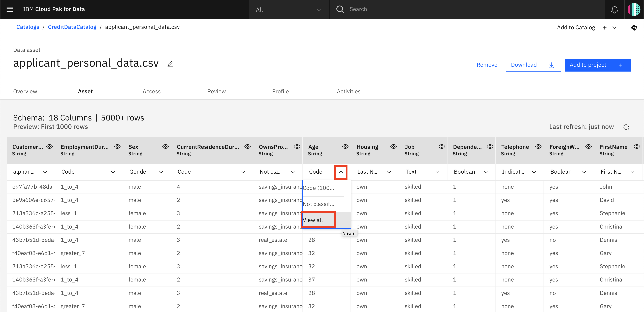Toggle visibility of OwnsPro column
This screenshot has width=644, height=312.
point(297,146)
